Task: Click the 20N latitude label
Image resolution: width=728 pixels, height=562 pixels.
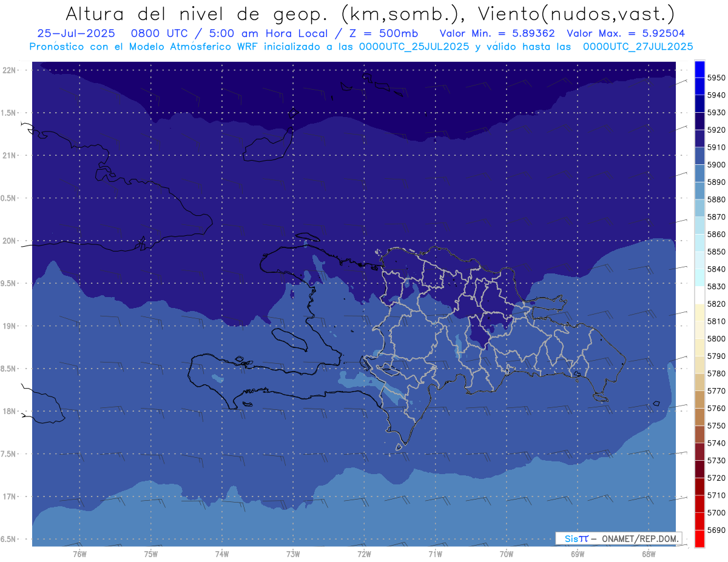Action: click(9, 241)
